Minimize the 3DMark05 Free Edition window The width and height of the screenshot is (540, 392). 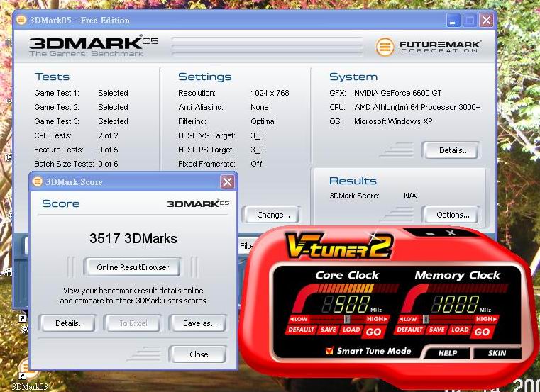click(453, 21)
